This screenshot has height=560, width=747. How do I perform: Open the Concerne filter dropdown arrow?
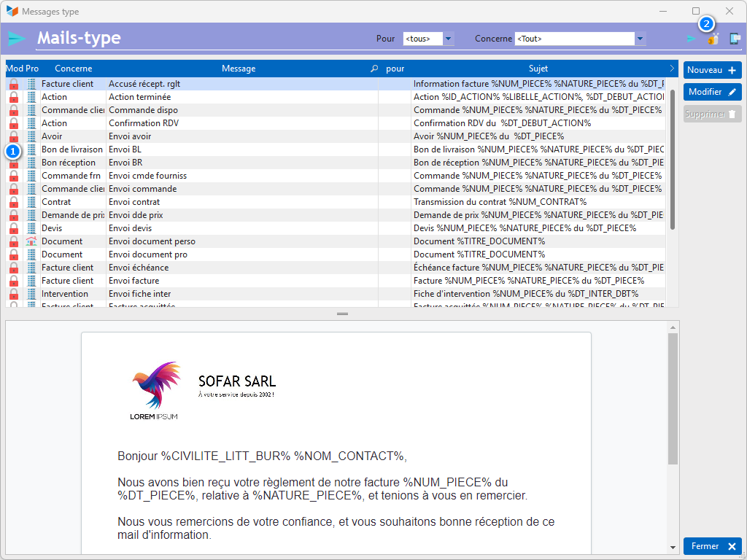[640, 39]
